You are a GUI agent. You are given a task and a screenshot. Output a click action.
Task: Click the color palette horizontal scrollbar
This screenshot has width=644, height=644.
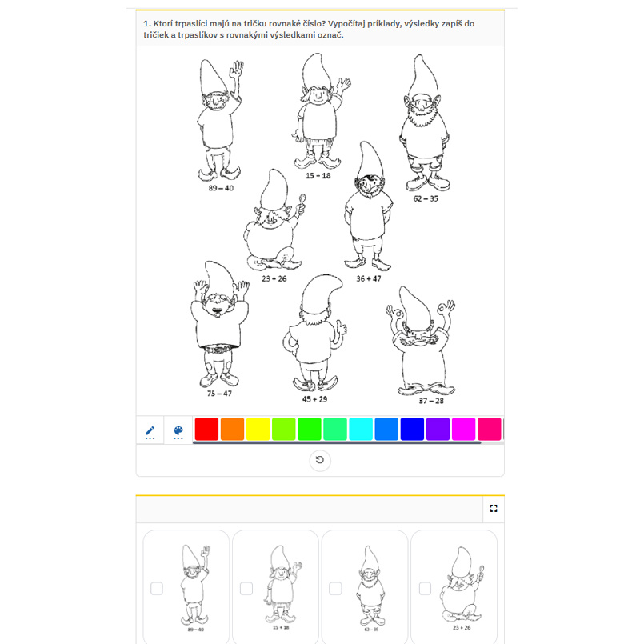pos(336,442)
